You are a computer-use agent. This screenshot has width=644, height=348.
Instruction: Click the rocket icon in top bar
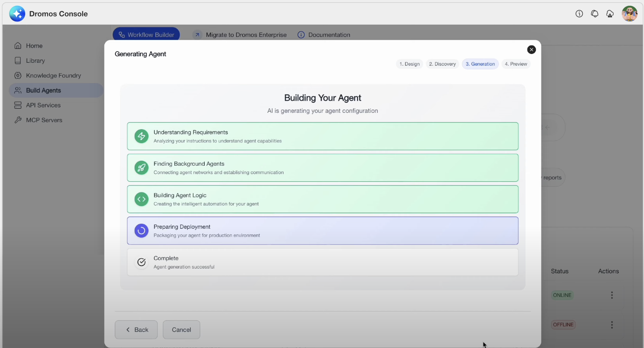click(610, 14)
